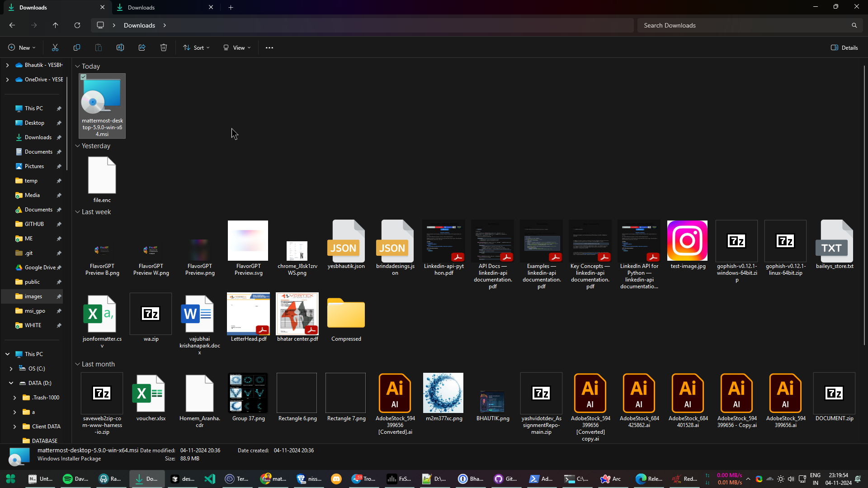
Task: Collapse the Last week section
Action: pos(77,212)
